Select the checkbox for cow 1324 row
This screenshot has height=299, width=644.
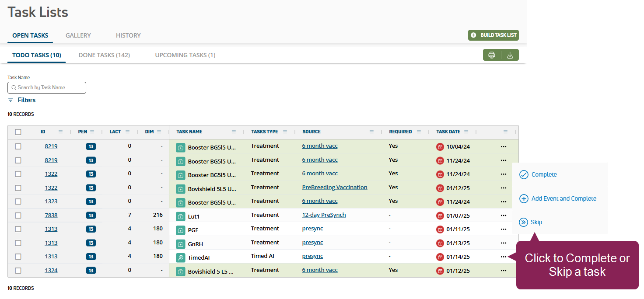pos(18,271)
